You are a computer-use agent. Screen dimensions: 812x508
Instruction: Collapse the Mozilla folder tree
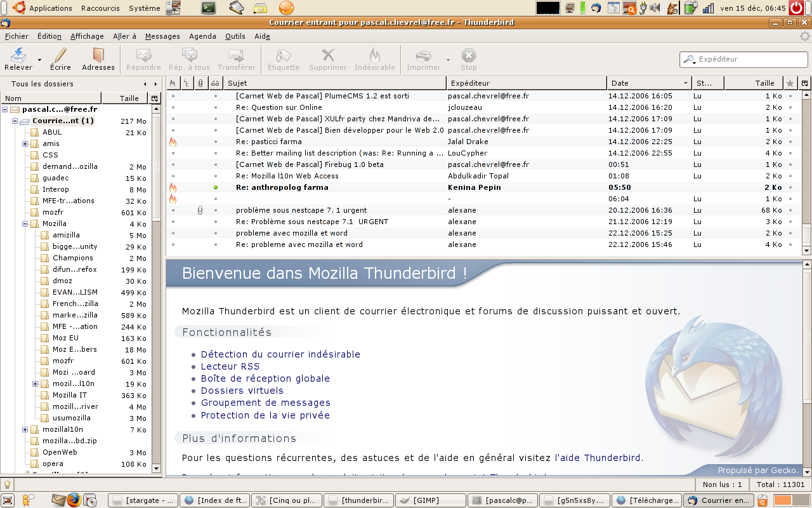click(25, 224)
